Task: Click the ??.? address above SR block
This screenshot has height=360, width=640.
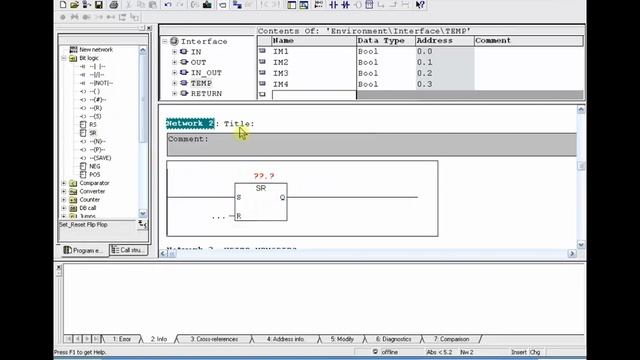Action: click(x=264, y=176)
